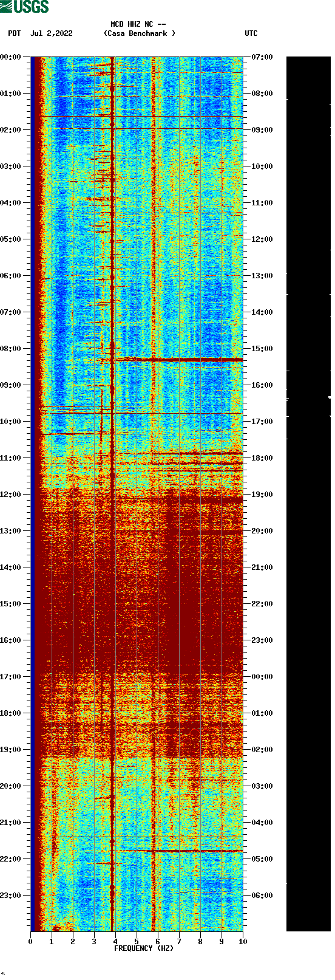
Task: Click the USGS logo
Action: click(24, 7)
